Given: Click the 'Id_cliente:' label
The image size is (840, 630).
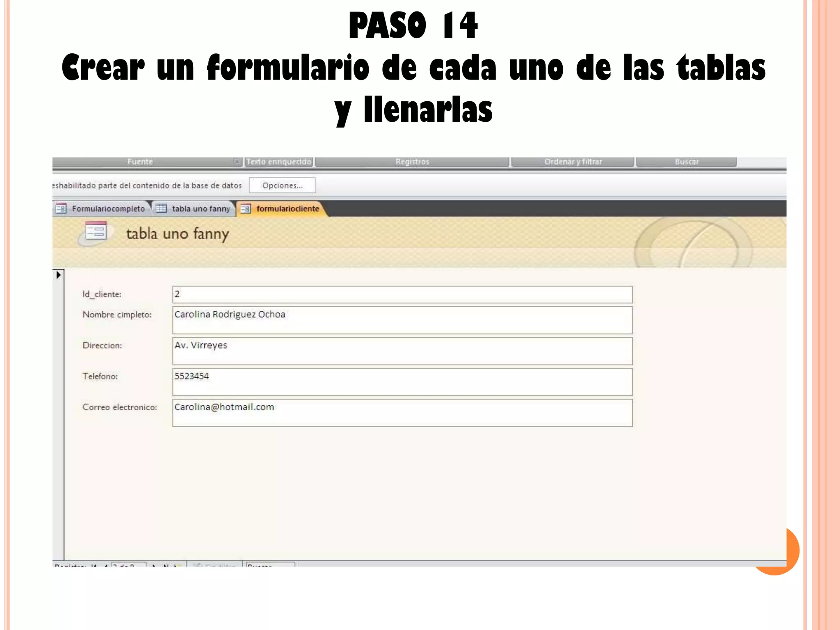Looking at the screenshot, I should (102, 294).
